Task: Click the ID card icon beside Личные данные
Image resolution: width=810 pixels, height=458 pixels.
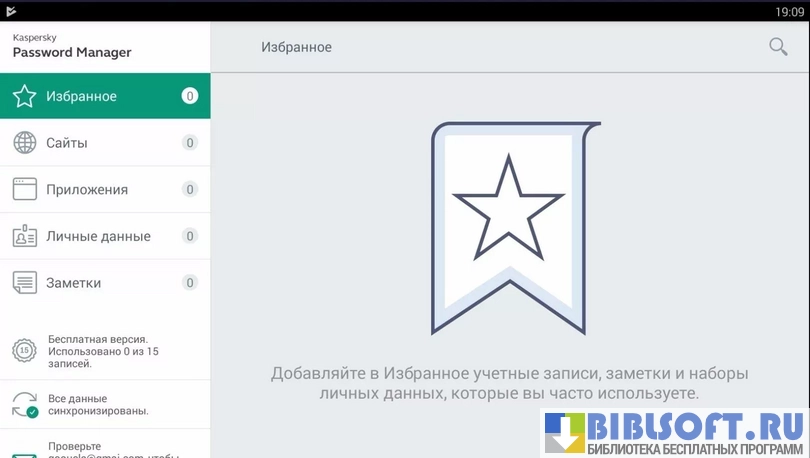Action: (25, 236)
